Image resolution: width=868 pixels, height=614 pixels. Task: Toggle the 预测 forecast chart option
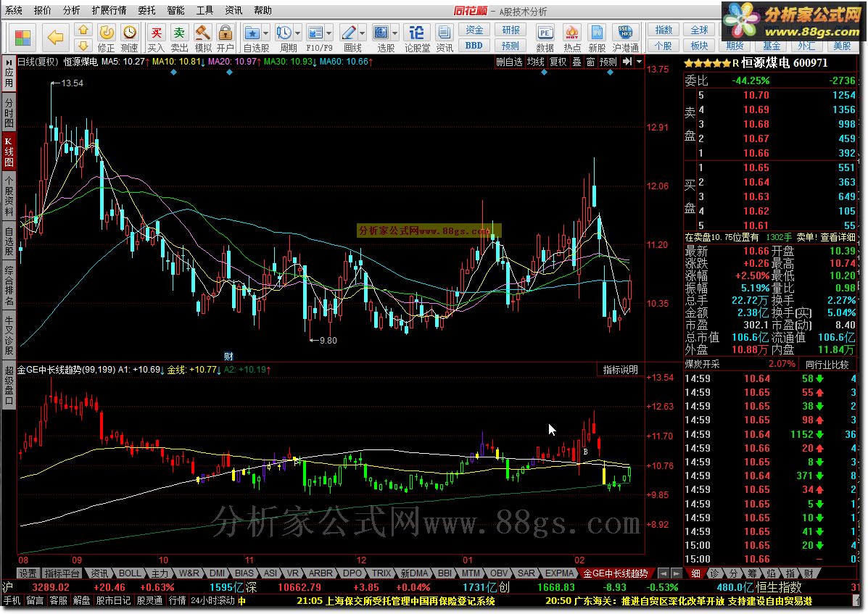coord(608,62)
